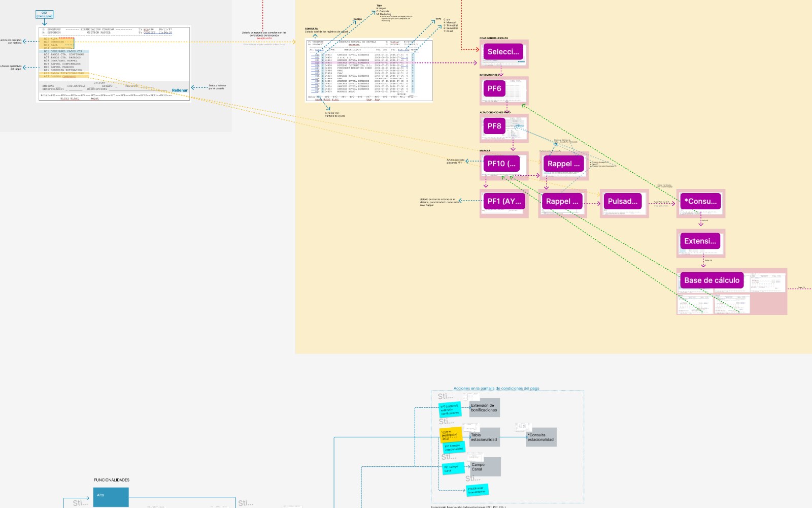The image size is (812, 508).
Task: Select the purple 'PF10 (...' section label
Action: (501, 164)
